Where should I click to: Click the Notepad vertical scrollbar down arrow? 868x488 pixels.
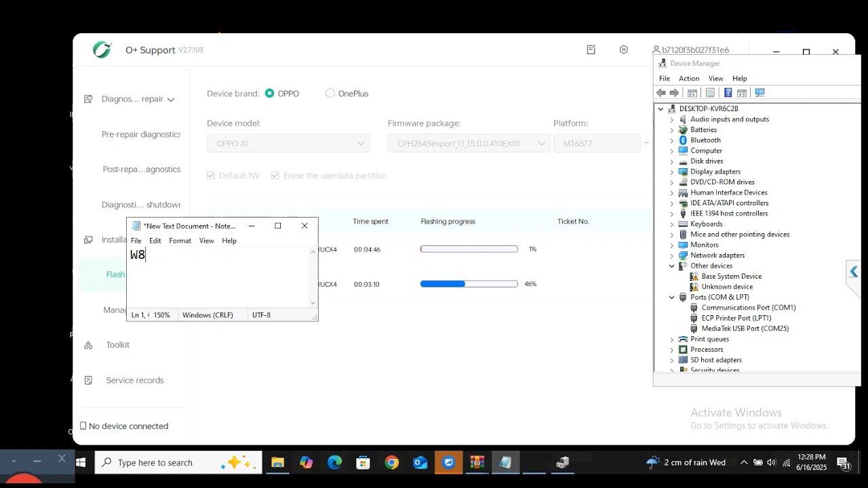(x=313, y=303)
